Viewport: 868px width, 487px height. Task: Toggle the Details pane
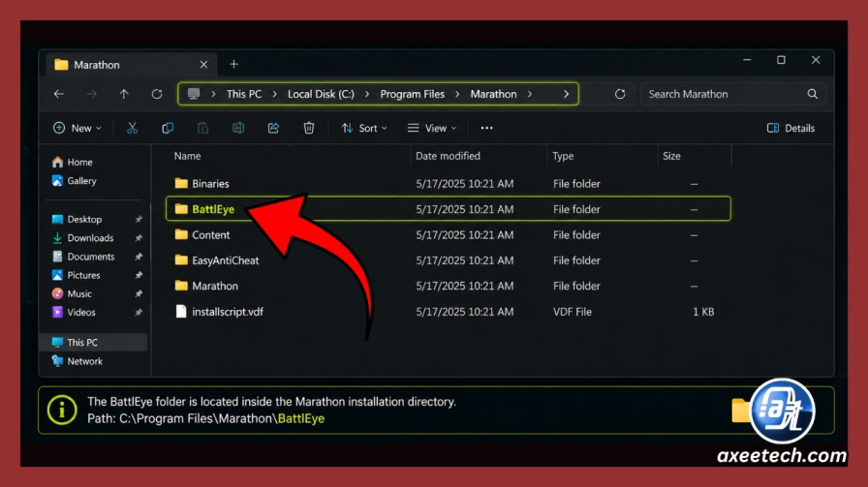coord(790,128)
